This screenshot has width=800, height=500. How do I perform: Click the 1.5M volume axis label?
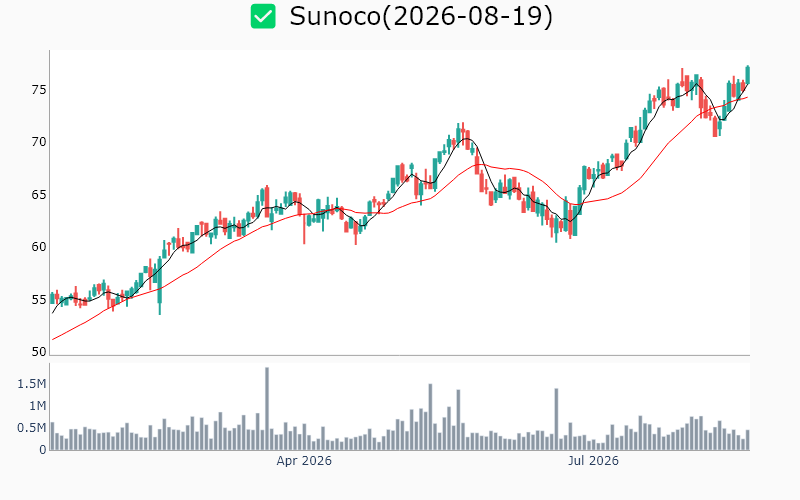tap(32, 384)
